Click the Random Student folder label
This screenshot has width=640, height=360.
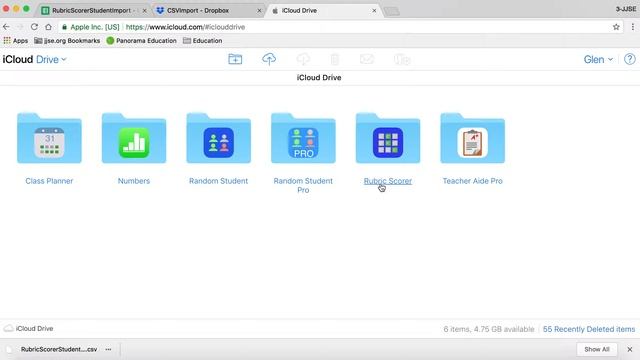(x=218, y=181)
